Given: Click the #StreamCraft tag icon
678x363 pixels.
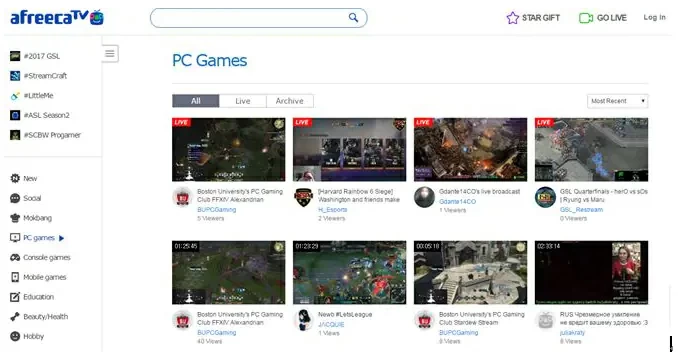Looking at the screenshot, I should point(15,76).
